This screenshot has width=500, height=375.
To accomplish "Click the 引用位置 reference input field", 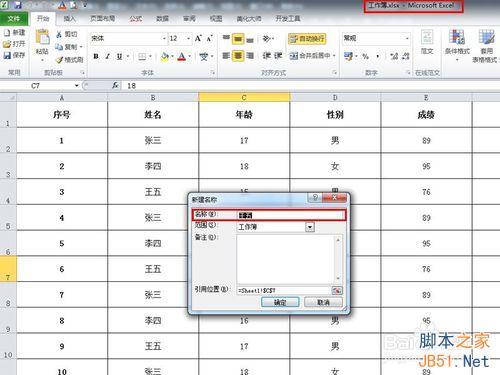I will point(284,290).
